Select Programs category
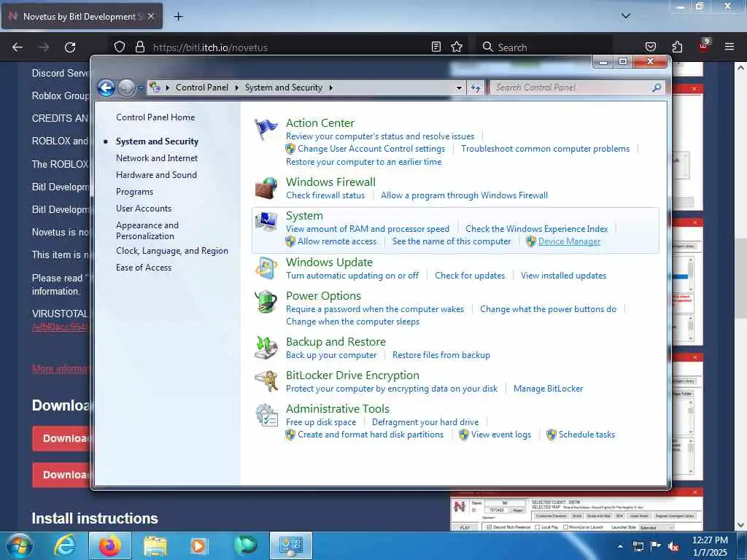 tap(135, 192)
